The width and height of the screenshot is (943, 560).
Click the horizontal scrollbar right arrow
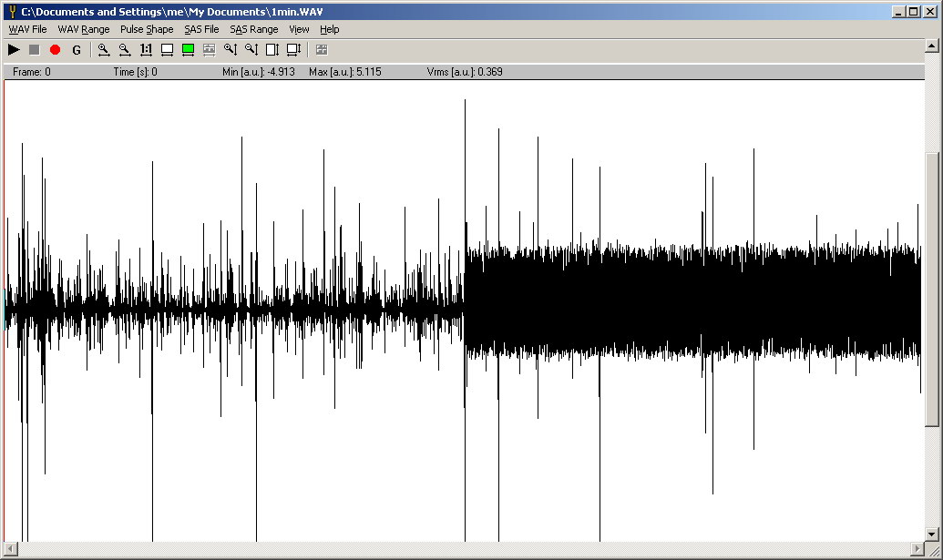[917, 549]
